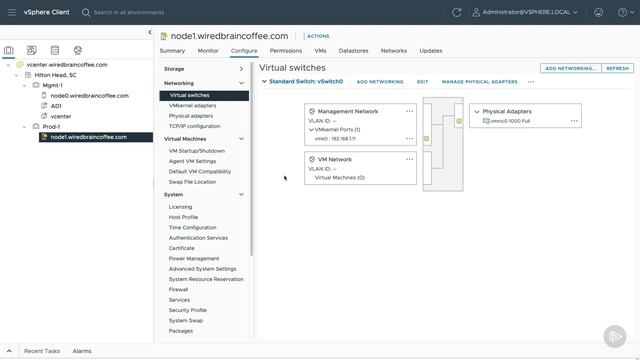Open Physical adapters settings
The height and width of the screenshot is (360, 640).
(x=191, y=116)
